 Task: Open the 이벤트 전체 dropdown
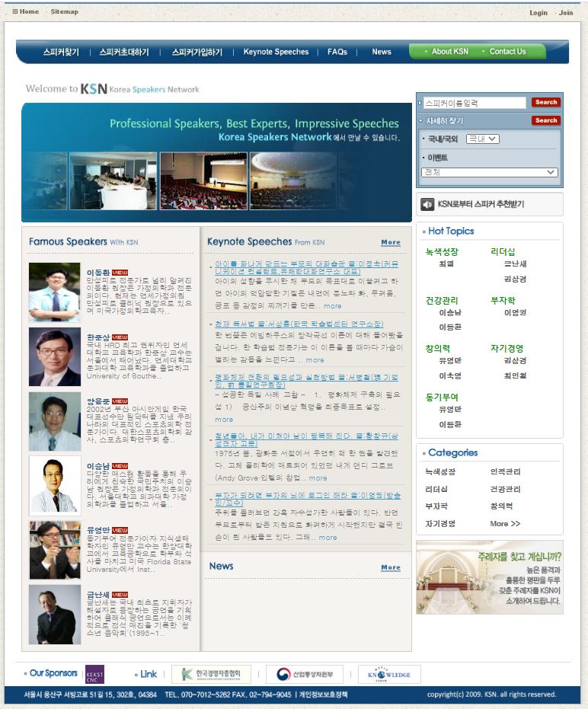tap(490, 172)
